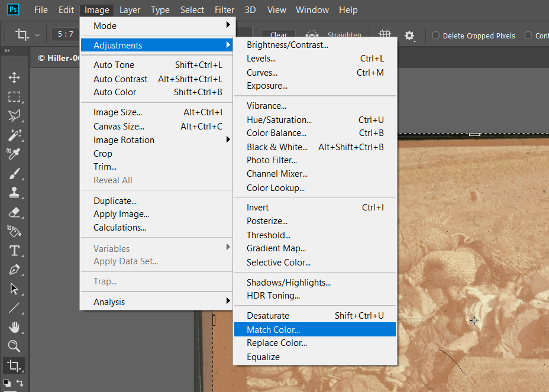Image resolution: width=549 pixels, height=392 pixels.
Task: Pick the Magic Wand tool
Action: click(14, 135)
